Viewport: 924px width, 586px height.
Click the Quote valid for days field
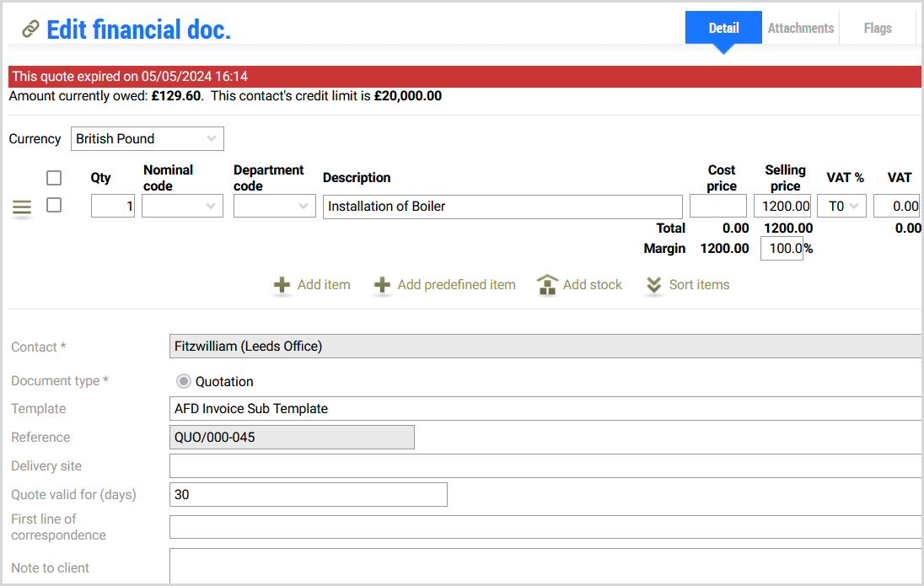click(308, 495)
